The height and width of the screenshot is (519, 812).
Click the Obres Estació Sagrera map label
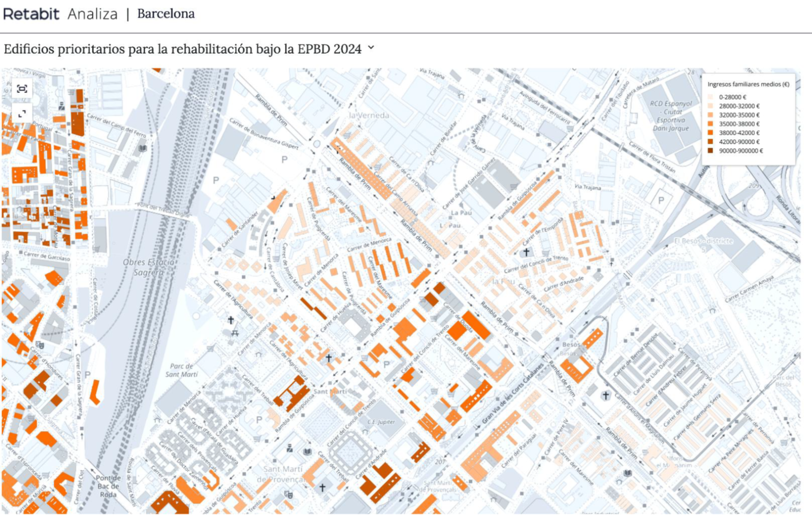coord(148,267)
